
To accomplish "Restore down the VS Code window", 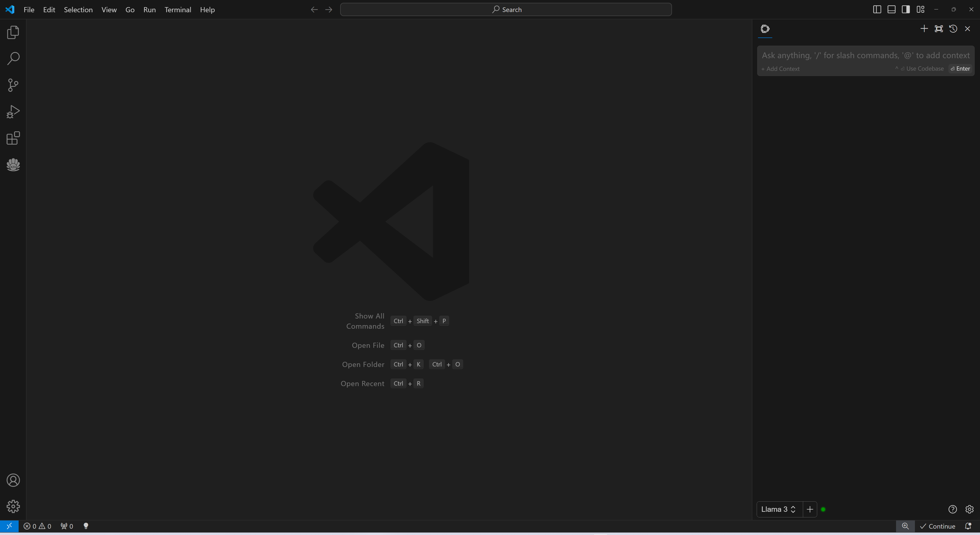I will 954,9.
